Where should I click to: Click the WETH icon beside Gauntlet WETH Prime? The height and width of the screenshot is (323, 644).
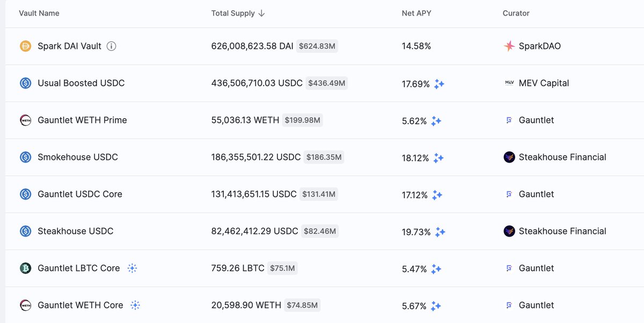25,120
